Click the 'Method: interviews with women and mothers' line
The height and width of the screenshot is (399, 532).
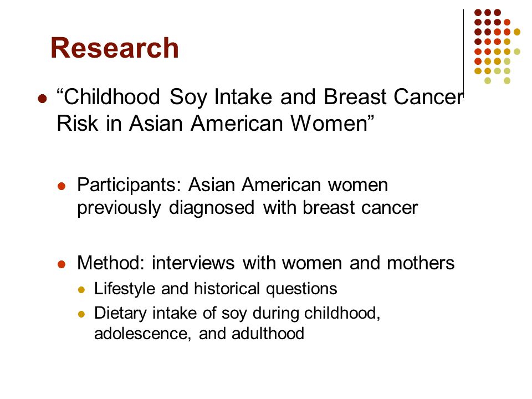click(x=265, y=263)
